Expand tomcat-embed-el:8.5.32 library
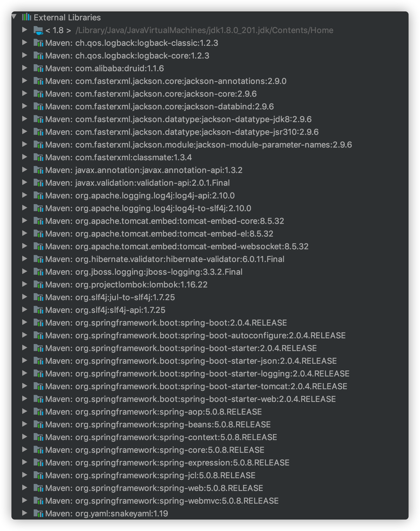Screen dimensions: 420x531 coord(24,233)
